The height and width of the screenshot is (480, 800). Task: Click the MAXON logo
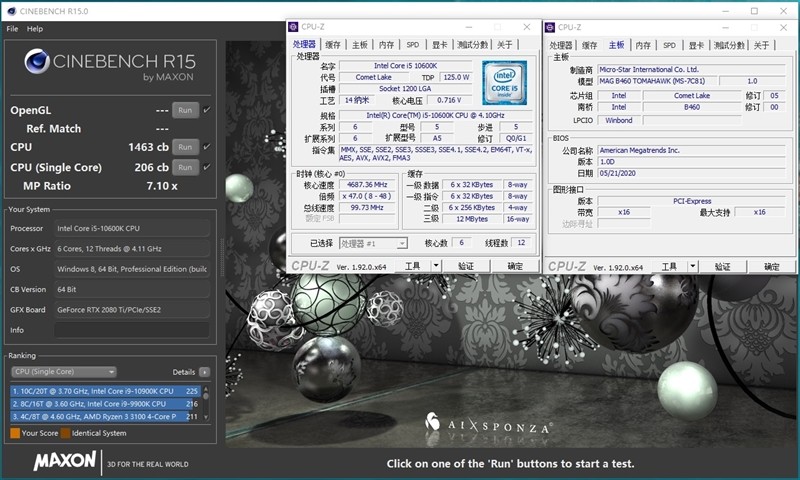[x=65, y=461]
